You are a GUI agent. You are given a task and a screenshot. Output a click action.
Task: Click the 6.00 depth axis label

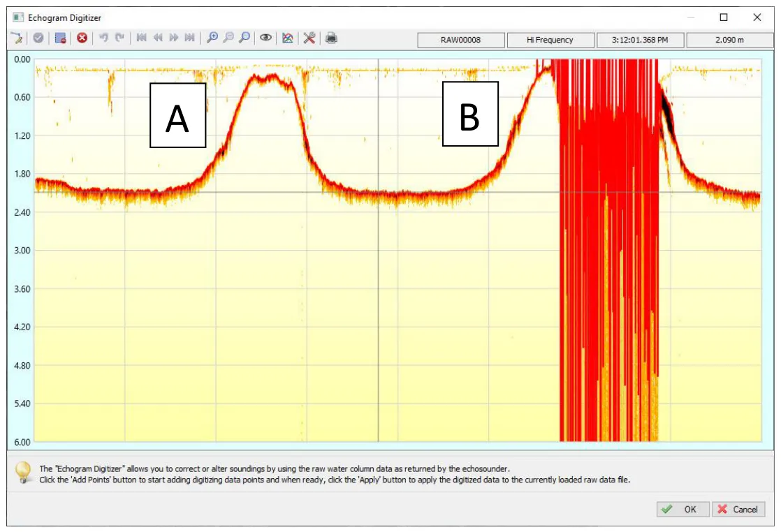tap(22, 442)
